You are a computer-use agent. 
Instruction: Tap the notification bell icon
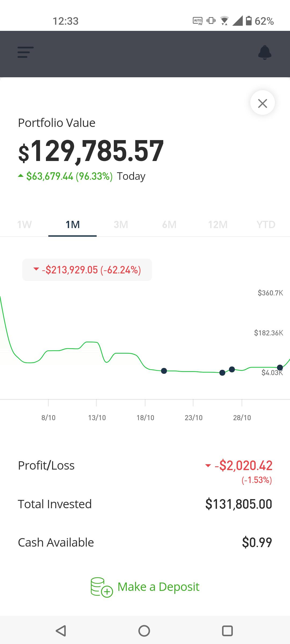265,52
